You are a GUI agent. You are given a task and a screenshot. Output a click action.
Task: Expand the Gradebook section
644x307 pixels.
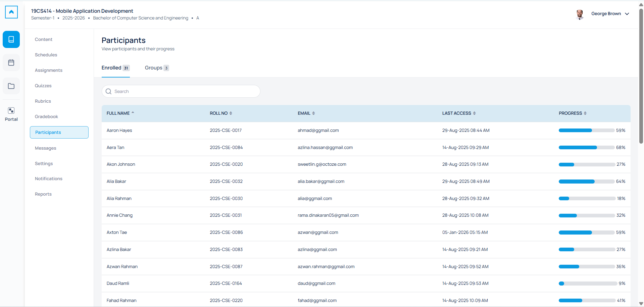(46, 116)
